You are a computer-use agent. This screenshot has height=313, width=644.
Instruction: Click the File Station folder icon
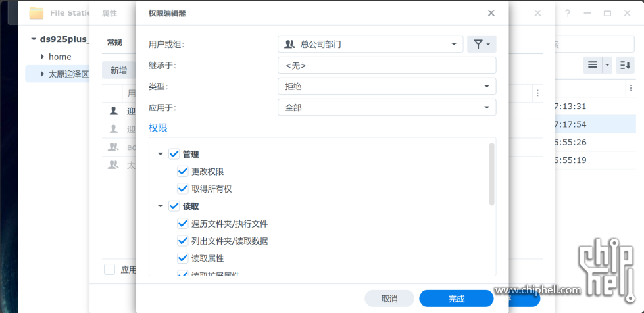click(x=36, y=13)
